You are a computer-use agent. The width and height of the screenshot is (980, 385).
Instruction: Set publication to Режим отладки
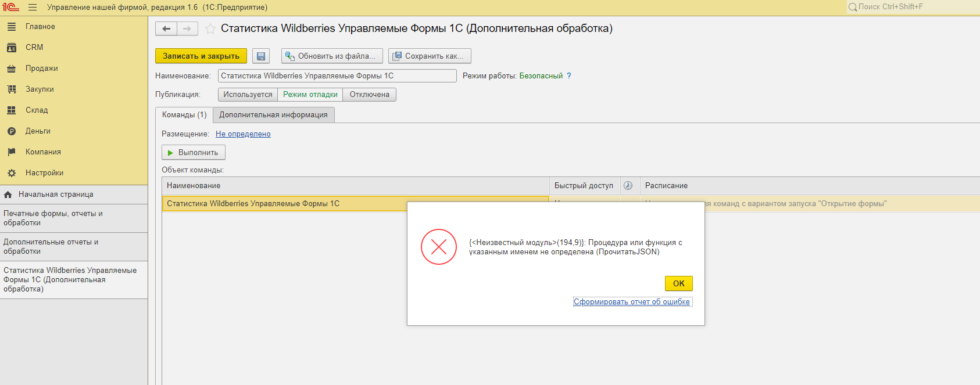click(310, 95)
